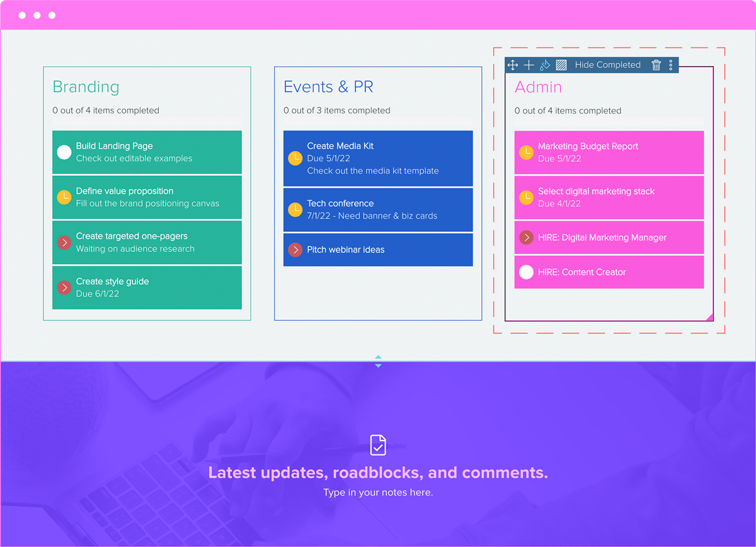756x547 pixels.
Task: Open the Select digital marketing stack task card
Action: pos(609,197)
